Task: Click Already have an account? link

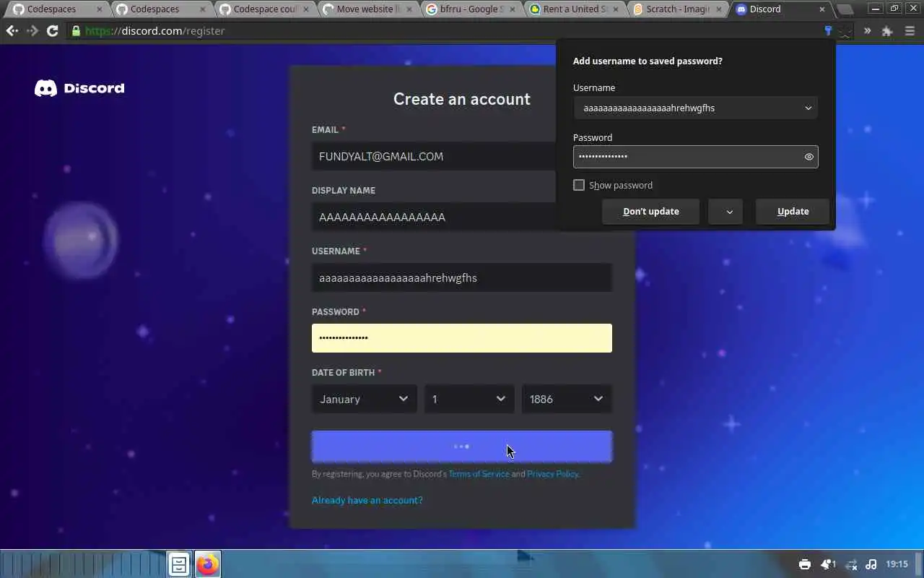Action: point(367,500)
